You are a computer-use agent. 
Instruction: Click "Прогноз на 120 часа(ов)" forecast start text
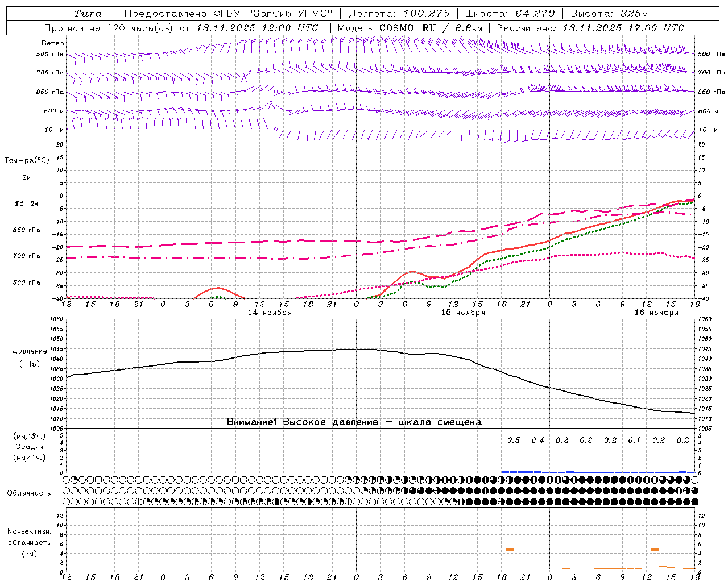tap(109, 28)
